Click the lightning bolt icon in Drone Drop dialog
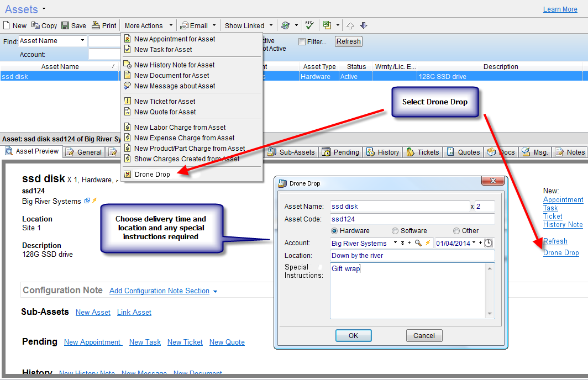The image size is (588, 380). [427, 243]
